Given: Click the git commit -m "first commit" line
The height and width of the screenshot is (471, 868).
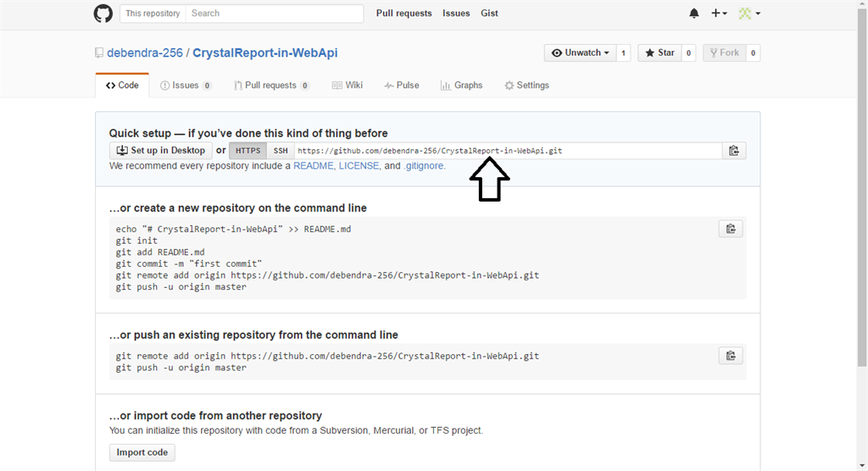Looking at the screenshot, I should (189, 264).
